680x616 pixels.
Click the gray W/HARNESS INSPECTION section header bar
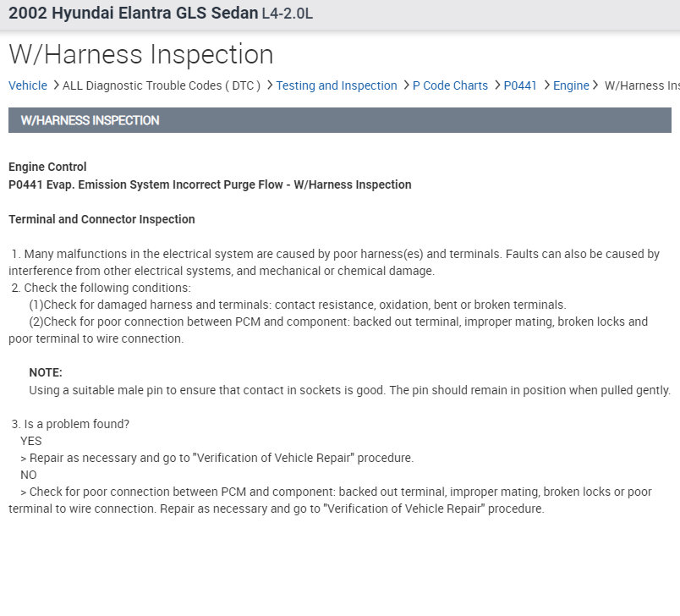339,120
